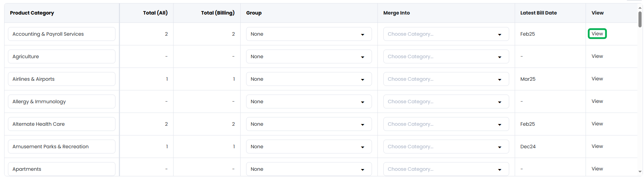This screenshot has width=644, height=177.
Task: Sort by Product Category column header
Action: coord(32,13)
